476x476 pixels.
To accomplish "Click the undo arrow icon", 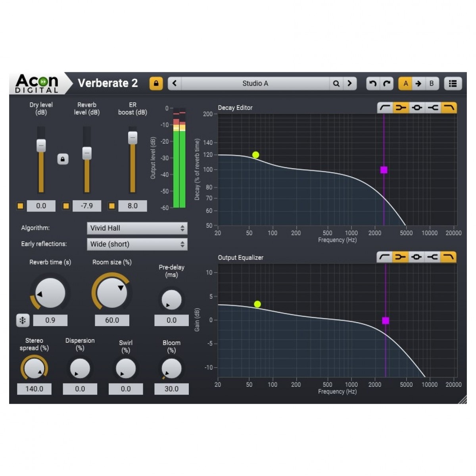I will pos(372,84).
